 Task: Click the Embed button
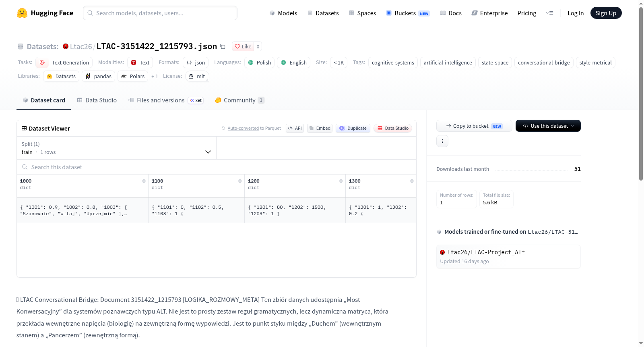(x=320, y=128)
